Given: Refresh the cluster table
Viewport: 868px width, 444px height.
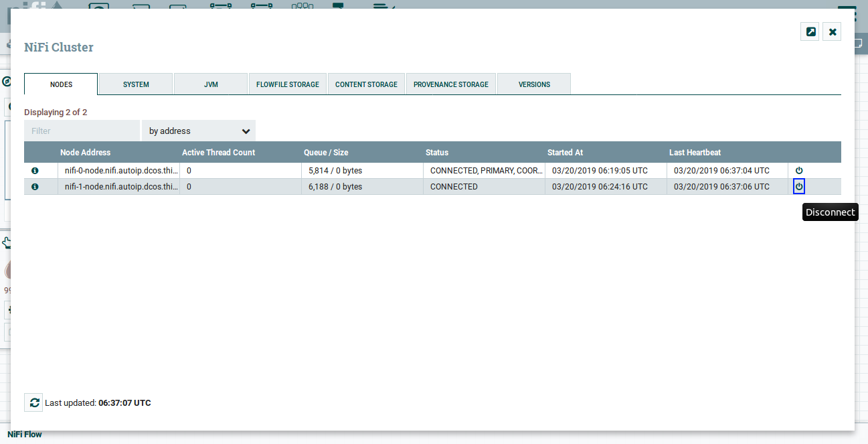Looking at the screenshot, I should (34, 402).
